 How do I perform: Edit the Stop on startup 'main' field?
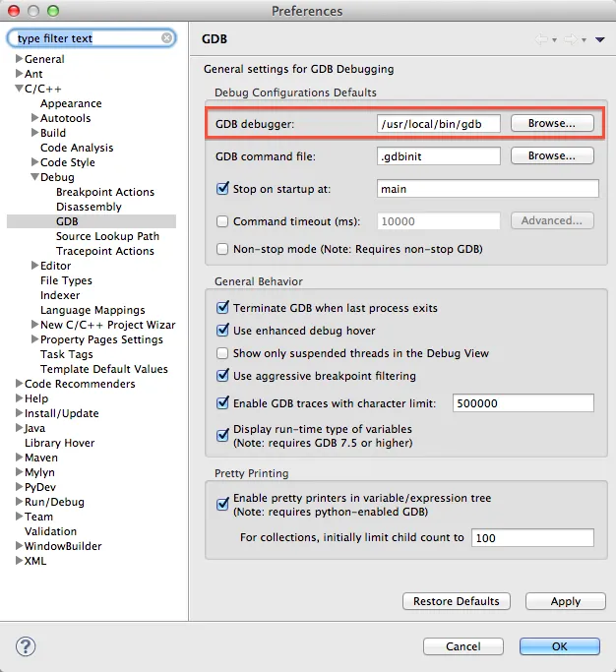488,189
